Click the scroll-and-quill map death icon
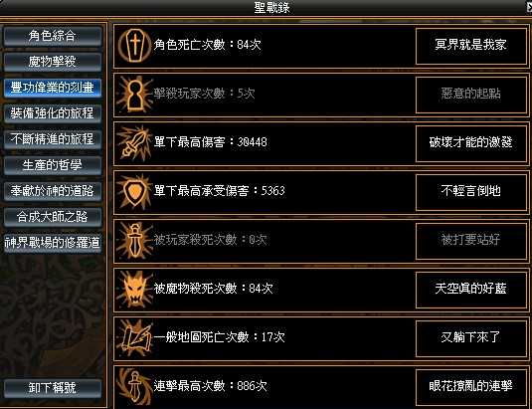532x409 pixels. point(134,338)
